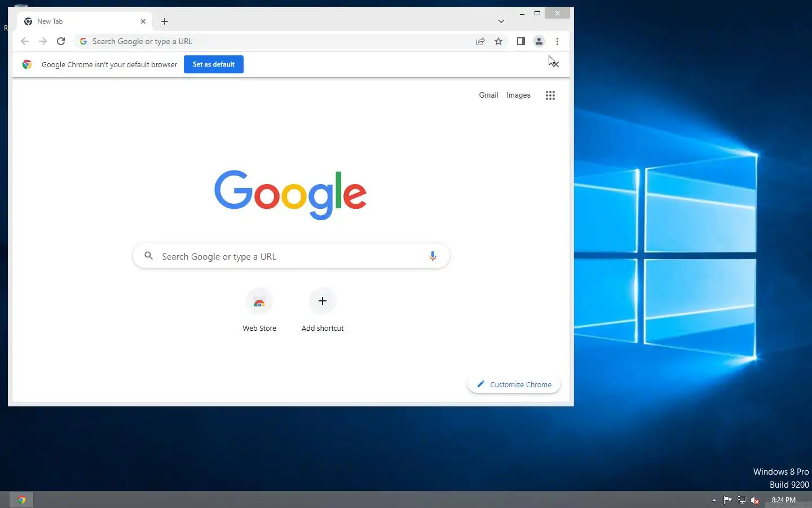Bookmark this tab with the star icon
812x508 pixels.
pyautogui.click(x=498, y=41)
